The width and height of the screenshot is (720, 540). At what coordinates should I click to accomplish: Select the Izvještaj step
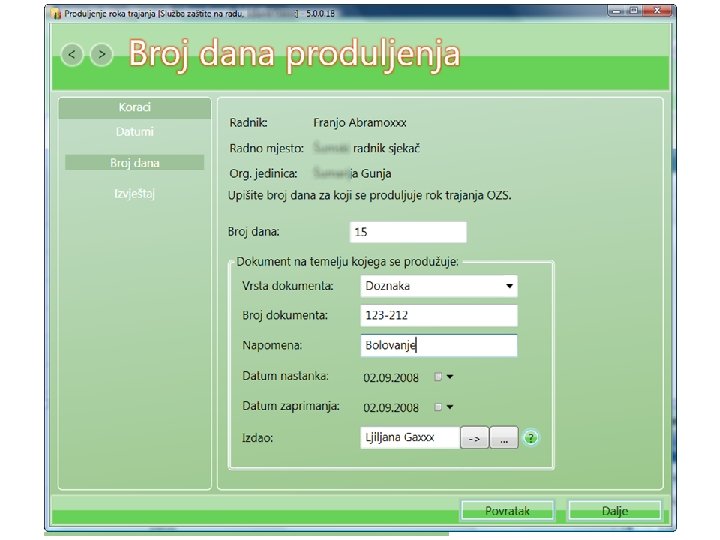[135, 194]
